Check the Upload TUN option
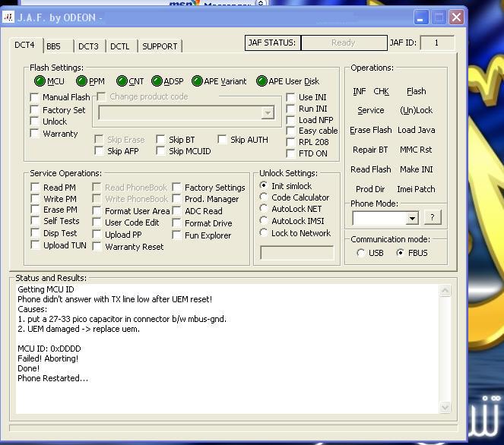Viewport: 504px width, 445px height. [x=35, y=245]
